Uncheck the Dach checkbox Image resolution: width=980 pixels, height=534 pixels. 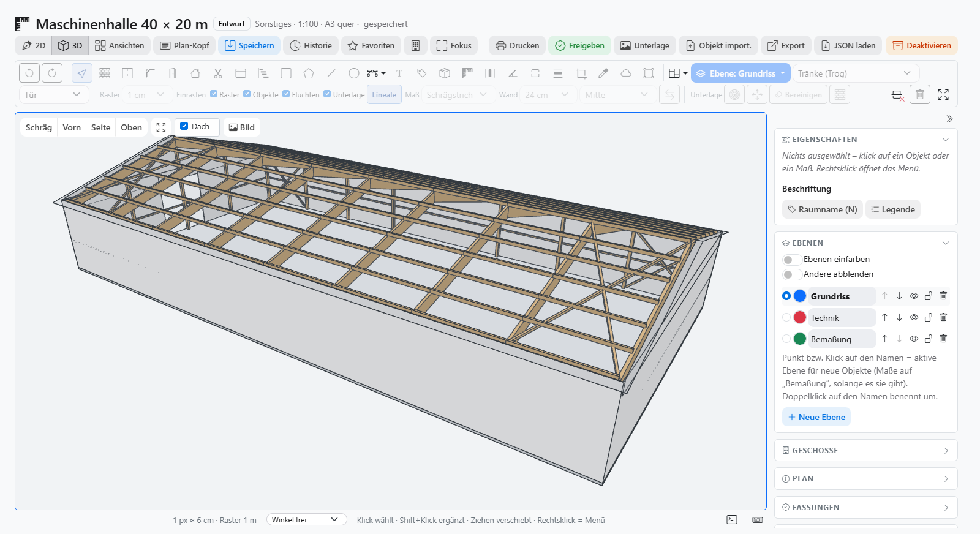184,126
